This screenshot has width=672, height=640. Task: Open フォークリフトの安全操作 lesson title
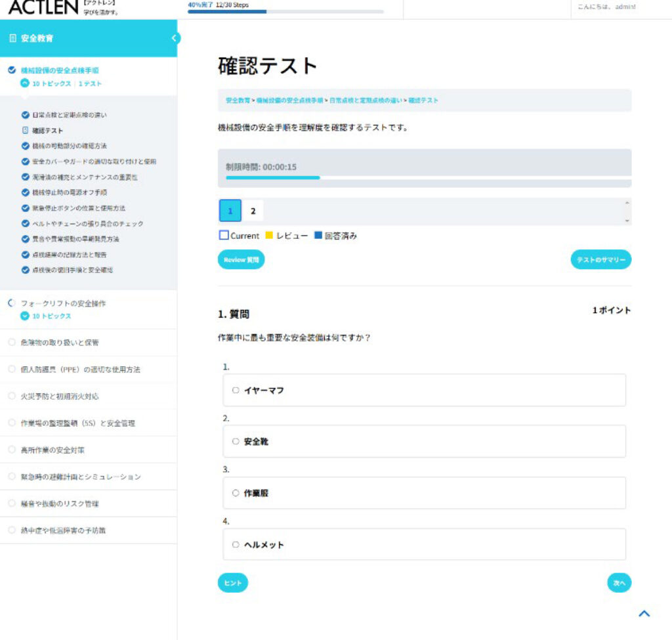pyautogui.click(x=64, y=303)
